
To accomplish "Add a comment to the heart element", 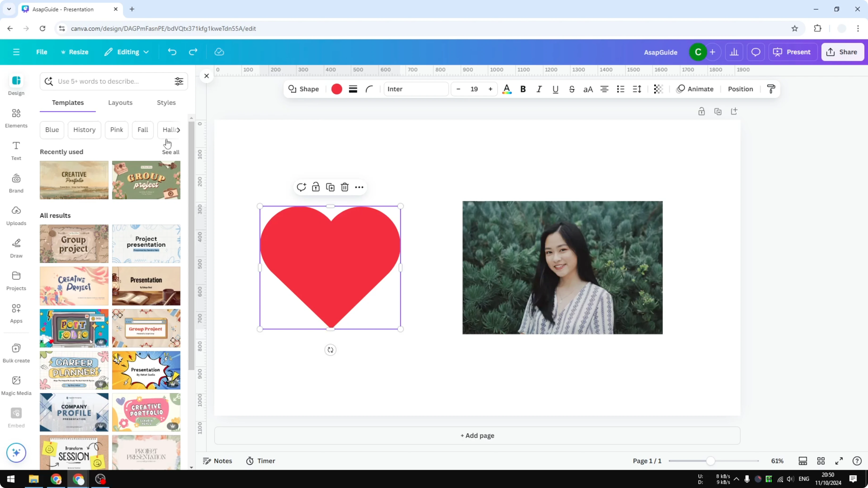I will [x=301, y=187].
